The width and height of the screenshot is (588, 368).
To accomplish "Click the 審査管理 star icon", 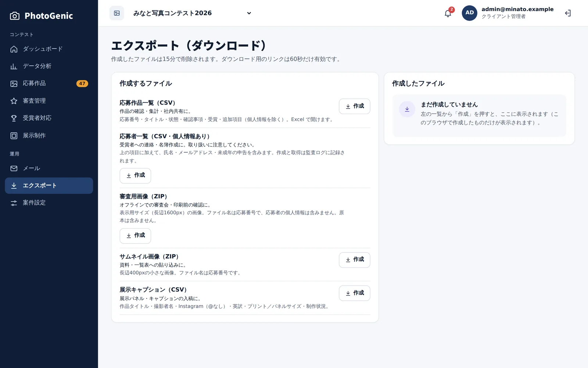I will (14, 101).
